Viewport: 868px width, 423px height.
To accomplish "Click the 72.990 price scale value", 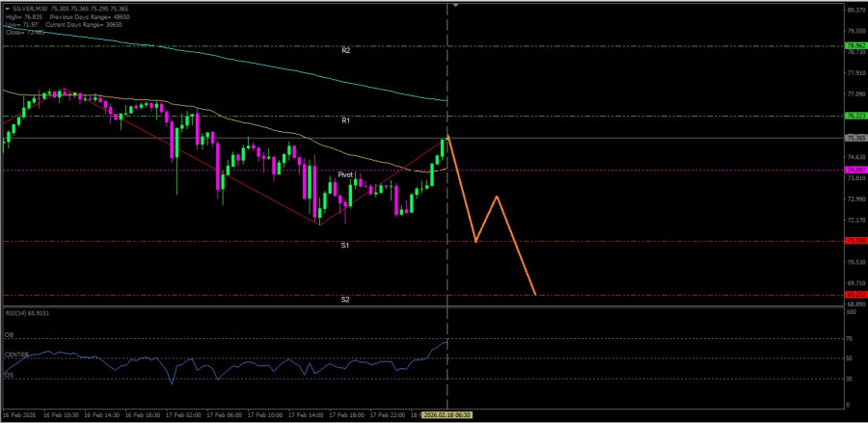I will click(x=855, y=199).
